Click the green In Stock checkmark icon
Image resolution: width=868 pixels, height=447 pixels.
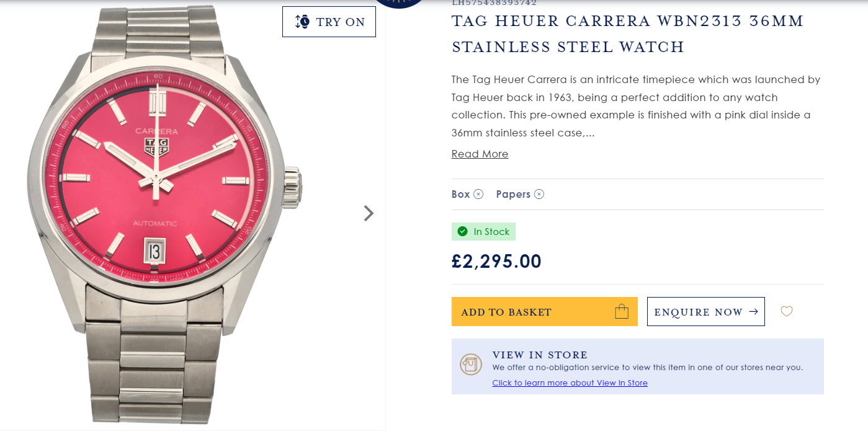click(x=462, y=232)
